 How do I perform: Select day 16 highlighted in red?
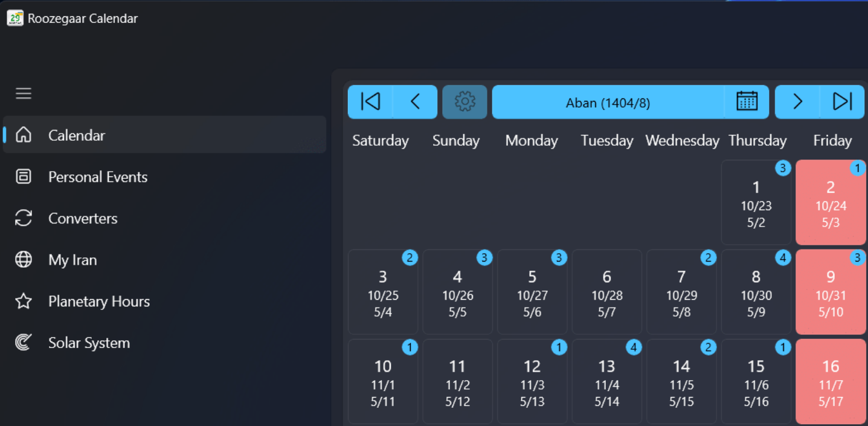click(831, 381)
